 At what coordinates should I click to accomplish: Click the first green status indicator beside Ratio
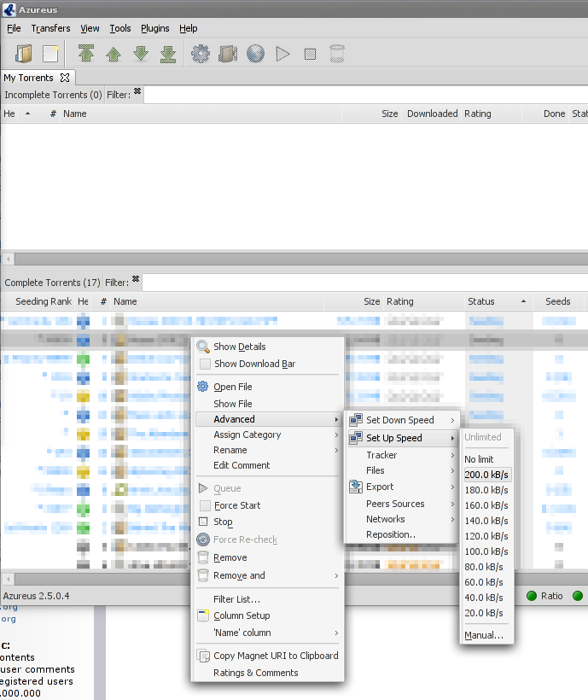pos(532,596)
